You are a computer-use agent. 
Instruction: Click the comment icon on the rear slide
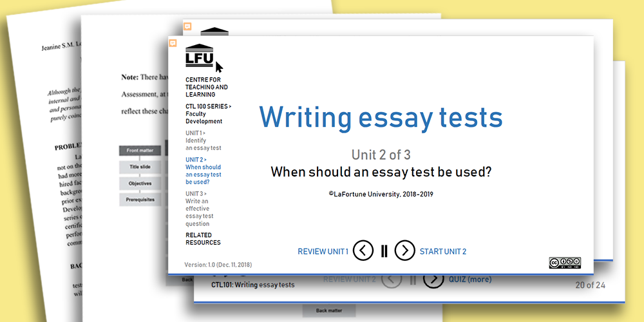tap(187, 26)
